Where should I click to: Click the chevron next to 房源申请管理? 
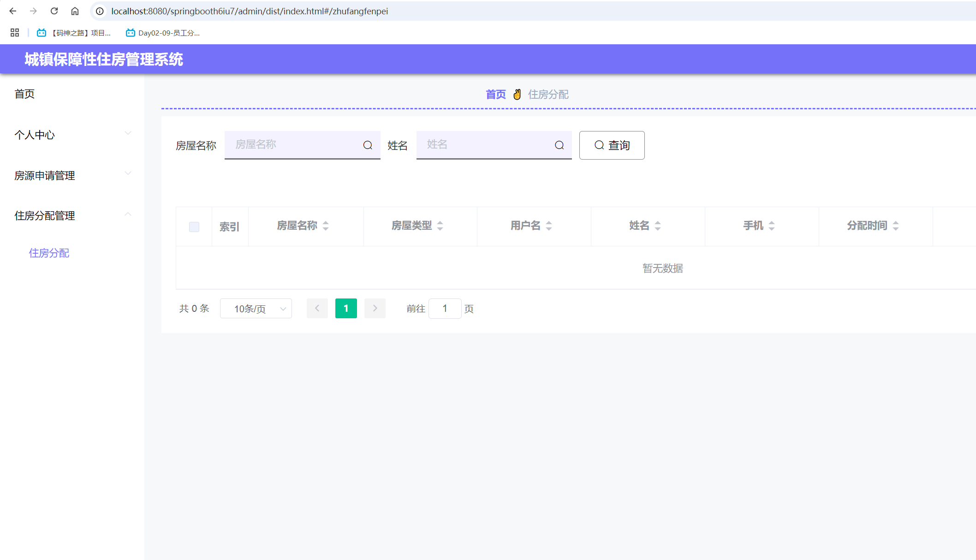tap(128, 173)
